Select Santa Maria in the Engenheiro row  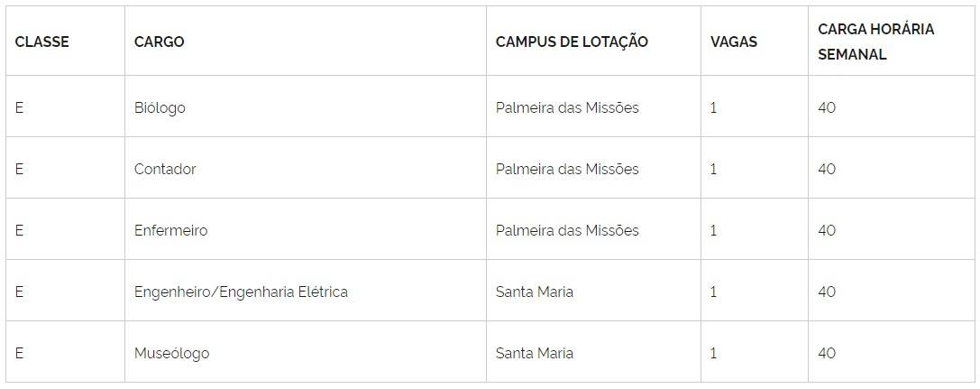coord(535,292)
